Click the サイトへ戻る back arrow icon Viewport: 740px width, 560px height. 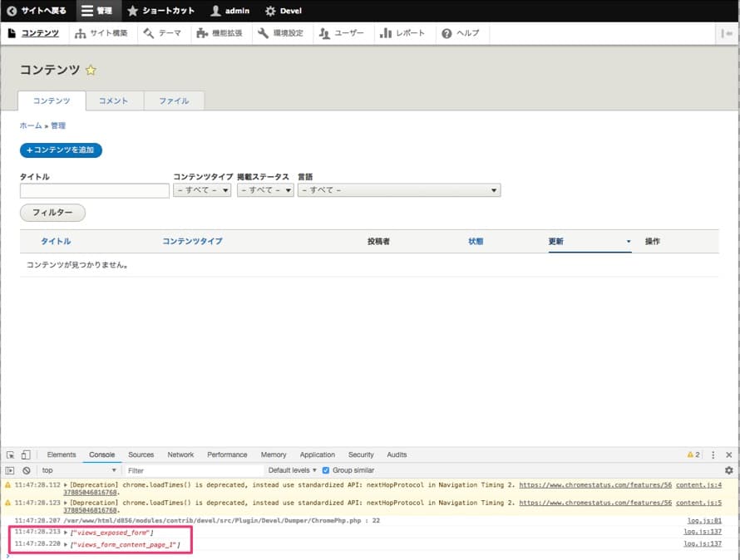click(x=10, y=11)
